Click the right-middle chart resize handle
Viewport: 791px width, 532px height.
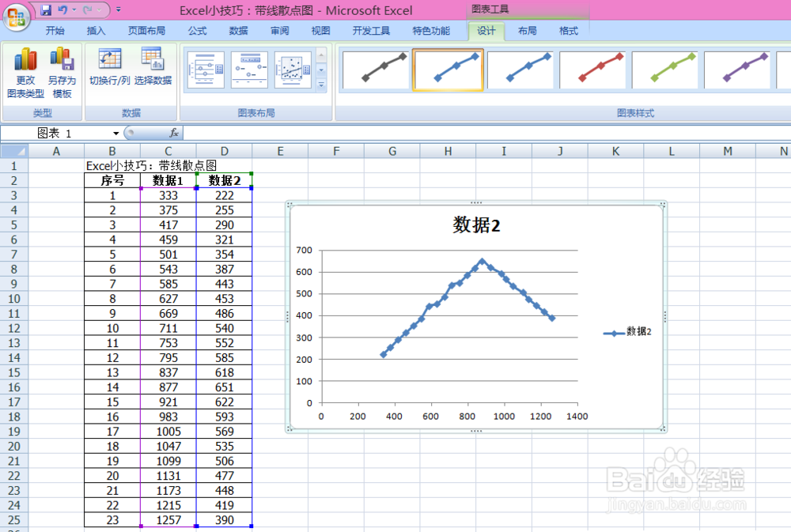click(x=665, y=317)
